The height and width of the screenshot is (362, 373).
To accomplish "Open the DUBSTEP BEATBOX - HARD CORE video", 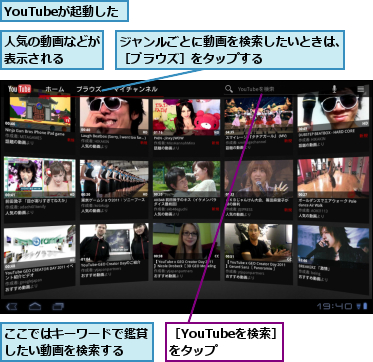I will click(334, 113).
